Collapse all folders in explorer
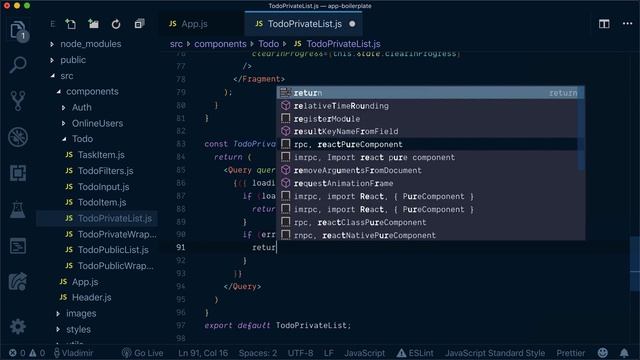Viewport: 640px width, 360px height. click(139, 24)
